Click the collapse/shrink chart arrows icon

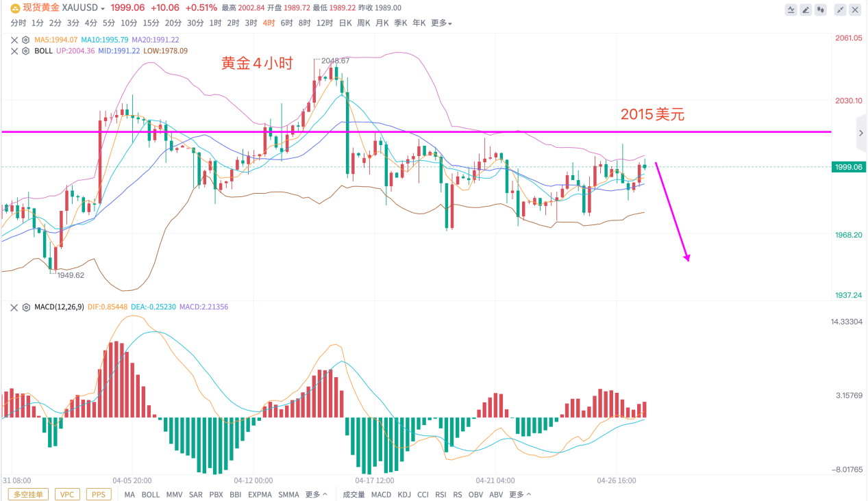[x=839, y=10]
